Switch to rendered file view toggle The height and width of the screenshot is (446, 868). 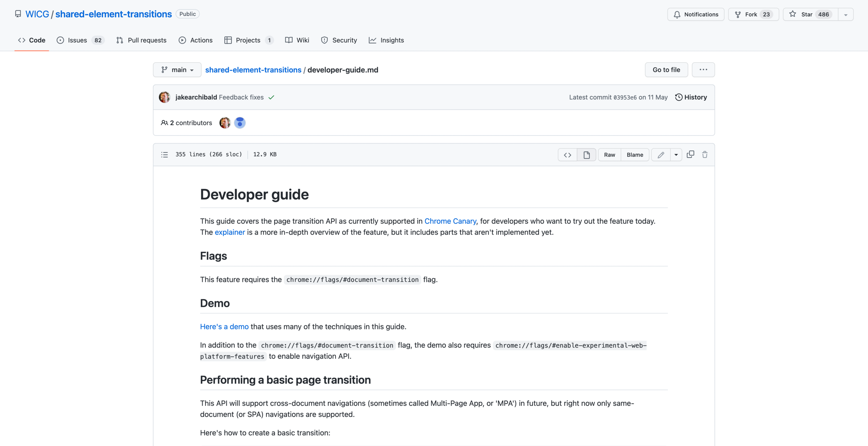(x=586, y=155)
